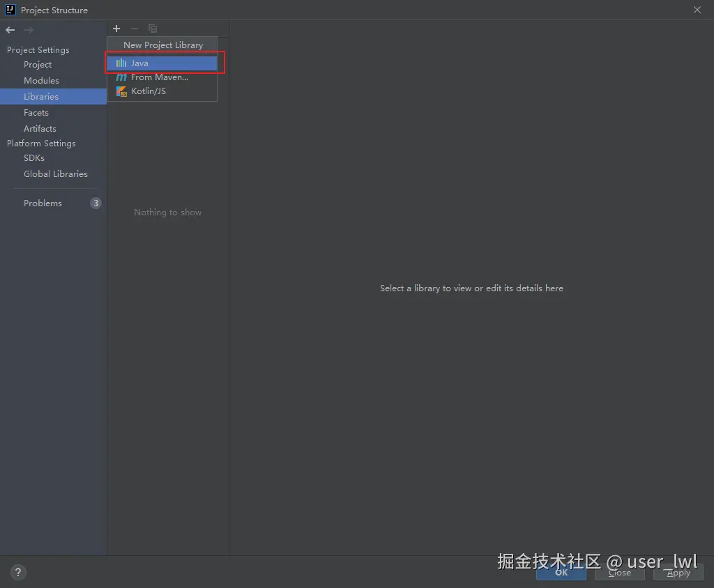Viewport: 714px width, 588px height.
Task: Click the Kotlin/JS logo icon
Action: tap(121, 91)
